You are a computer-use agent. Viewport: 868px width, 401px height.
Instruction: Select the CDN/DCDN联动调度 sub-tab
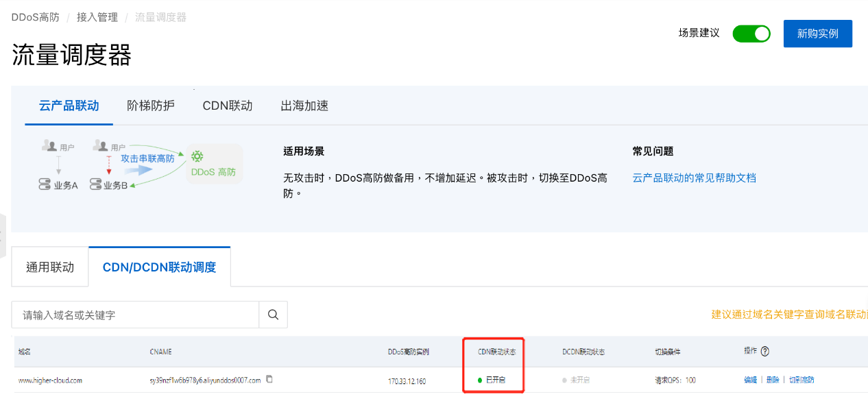pos(159,267)
